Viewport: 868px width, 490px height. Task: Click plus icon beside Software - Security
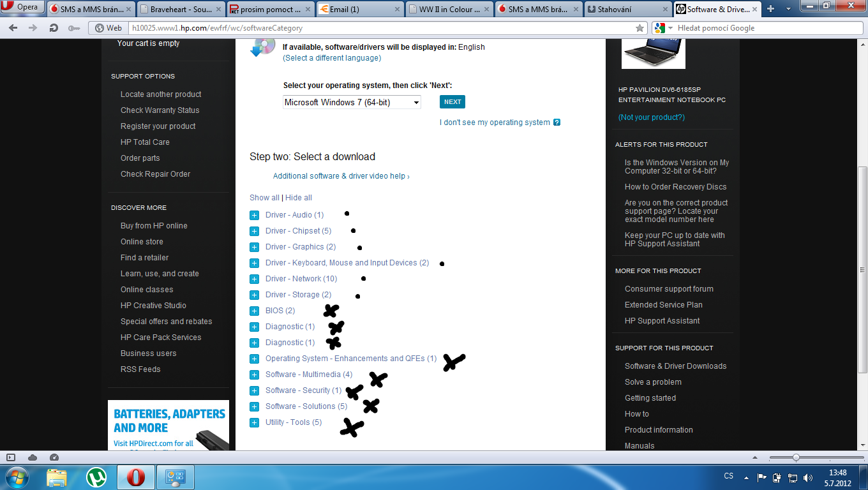254,390
